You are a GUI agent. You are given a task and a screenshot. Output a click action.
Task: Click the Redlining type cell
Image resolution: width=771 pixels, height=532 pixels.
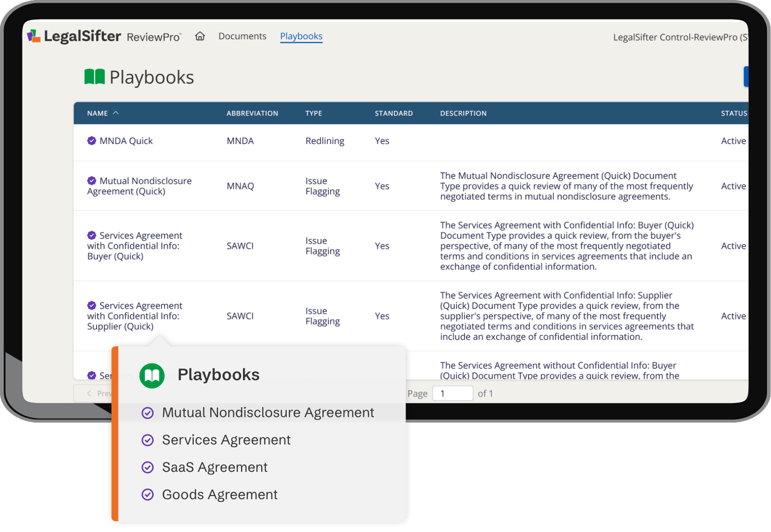325,141
